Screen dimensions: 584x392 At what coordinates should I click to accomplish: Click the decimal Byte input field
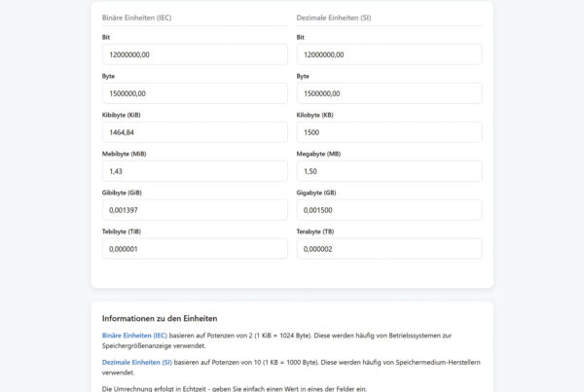coord(389,93)
